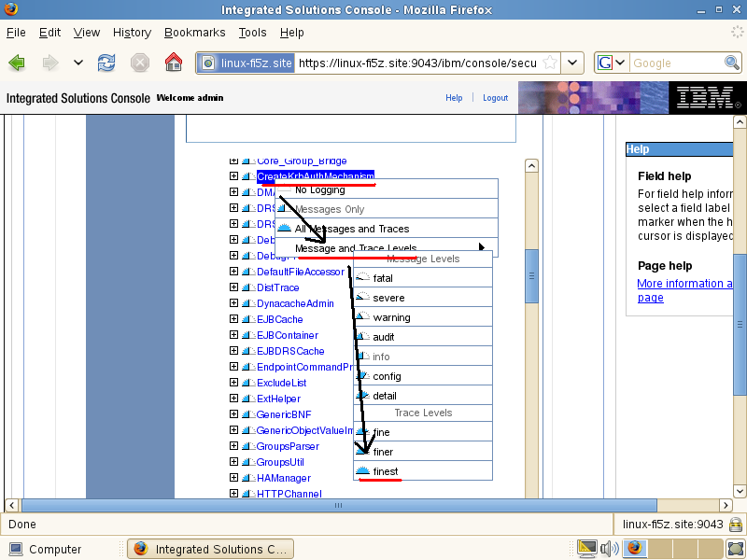The width and height of the screenshot is (747, 560).
Task: Click the Help link in console header
Action: 454,98
